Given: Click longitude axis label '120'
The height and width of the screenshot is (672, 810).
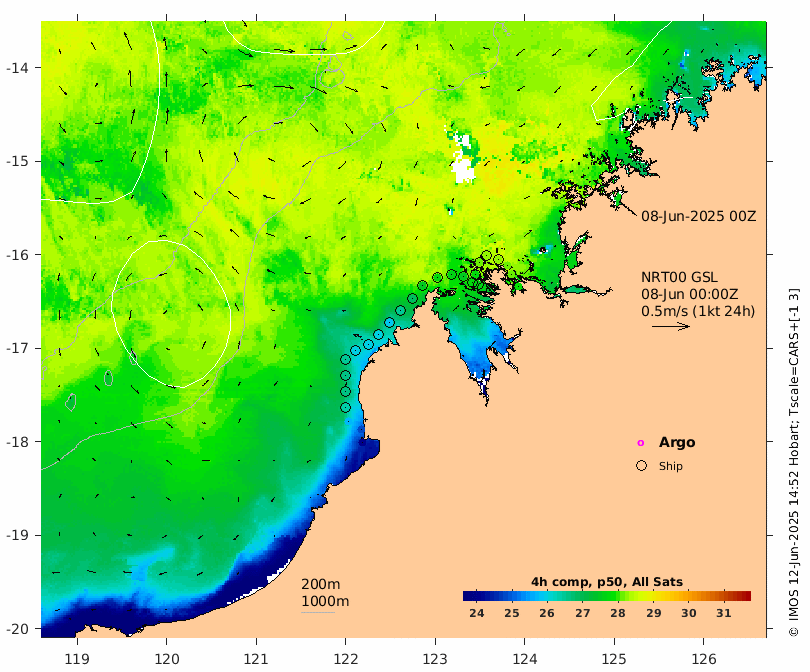Looking at the screenshot, I should 167,659.
